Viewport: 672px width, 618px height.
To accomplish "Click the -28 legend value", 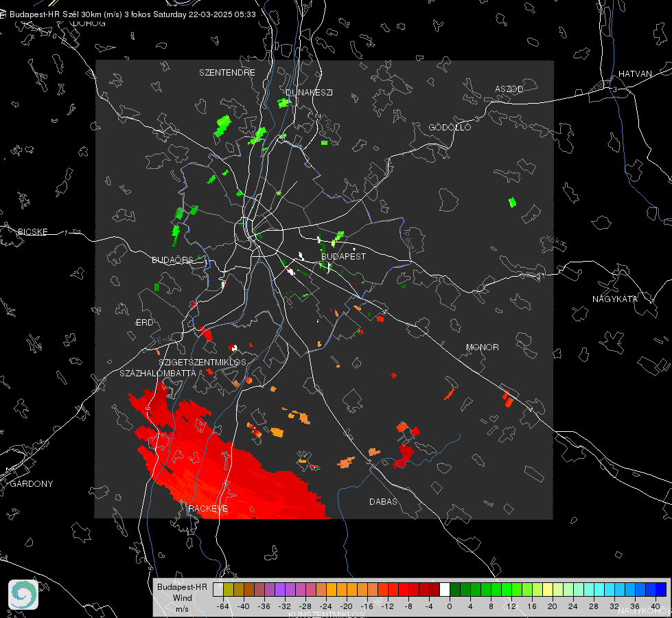I will [305, 606].
